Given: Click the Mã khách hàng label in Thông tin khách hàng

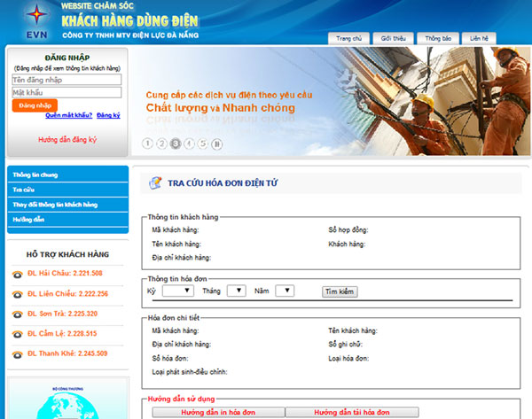Looking at the screenshot, I should tap(175, 230).
